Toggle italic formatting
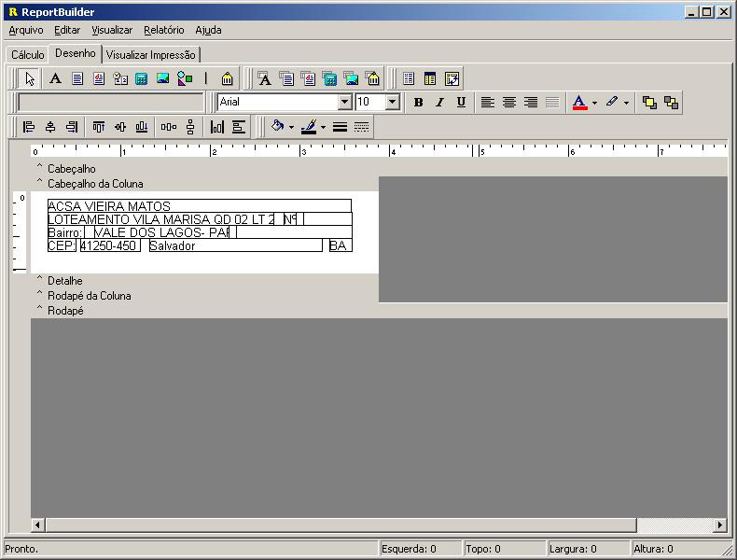This screenshot has width=737, height=560. tap(439, 103)
